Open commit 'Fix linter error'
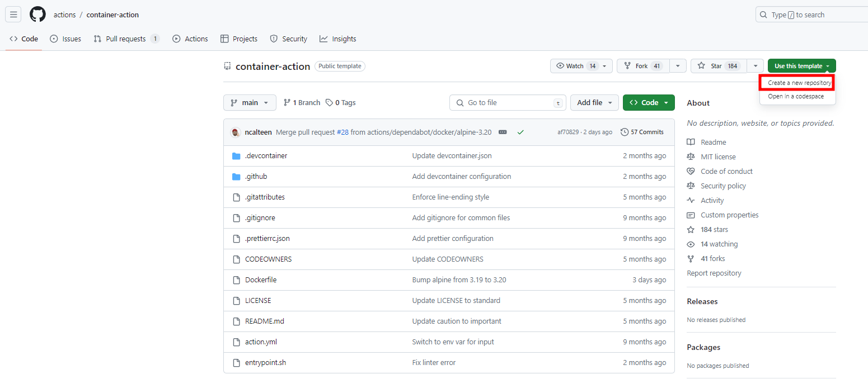 tap(434, 363)
